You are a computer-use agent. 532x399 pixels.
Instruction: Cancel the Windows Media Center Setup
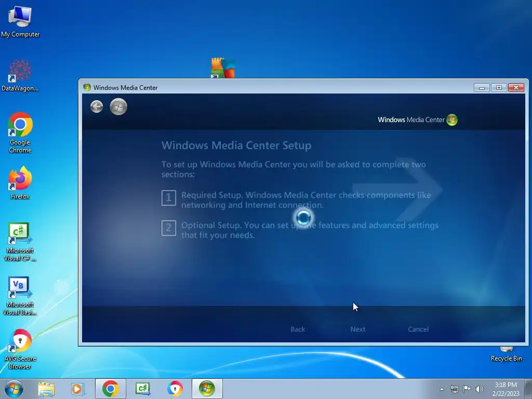coord(418,329)
